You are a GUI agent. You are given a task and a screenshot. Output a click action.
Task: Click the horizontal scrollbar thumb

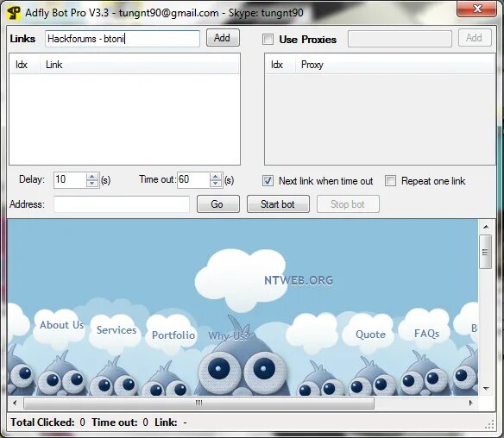coord(199,403)
